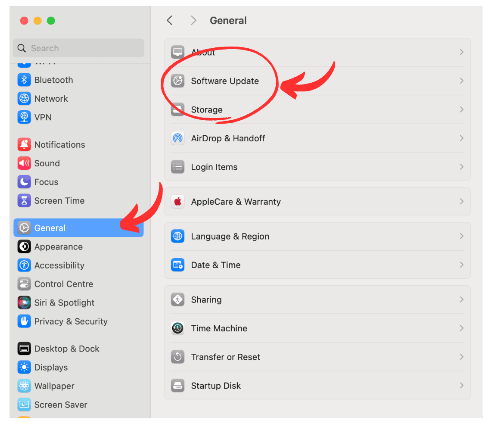Open Date & Time chevron arrow
Screen dimensions: 504x424
[x=461, y=265]
